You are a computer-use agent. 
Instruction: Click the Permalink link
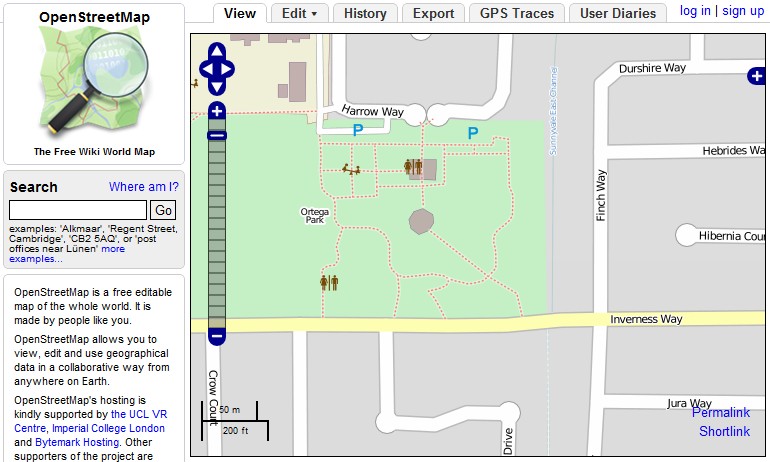[x=720, y=412]
